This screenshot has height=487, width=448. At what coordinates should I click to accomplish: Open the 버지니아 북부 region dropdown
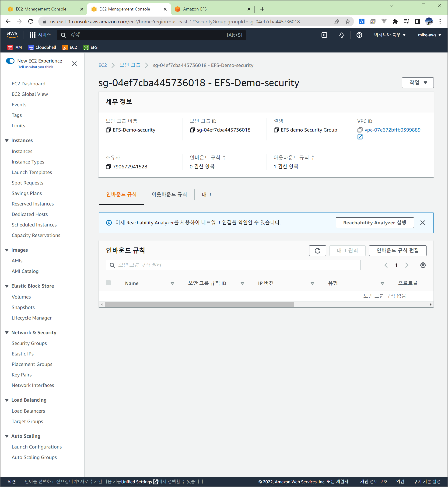pos(390,35)
